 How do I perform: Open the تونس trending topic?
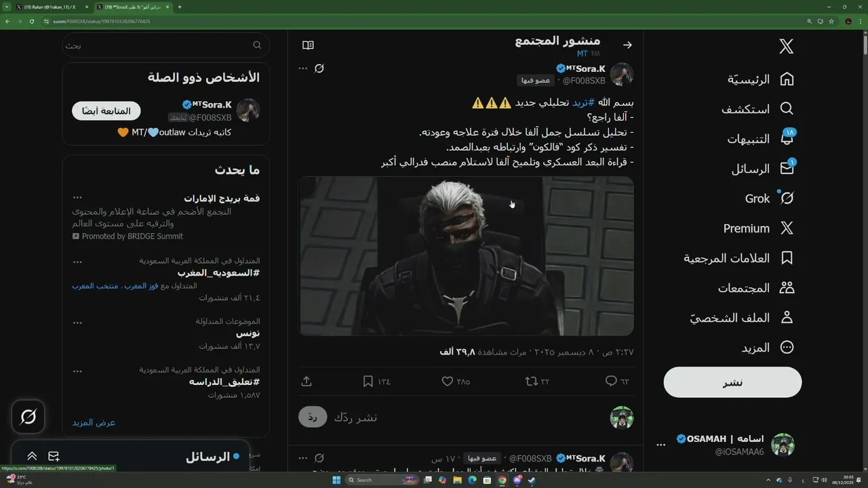[248, 333]
